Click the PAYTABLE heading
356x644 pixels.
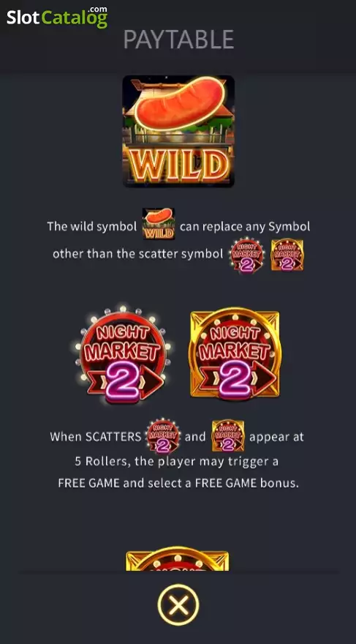[178, 40]
